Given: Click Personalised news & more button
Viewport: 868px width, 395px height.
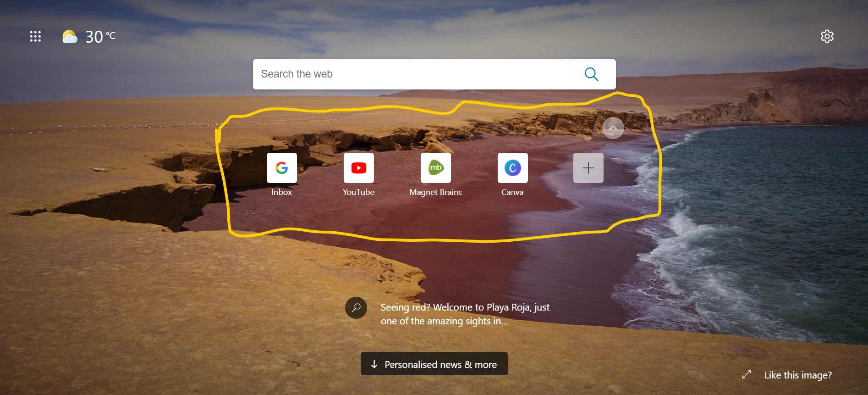Looking at the screenshot, I should click(x=434, y=364).
